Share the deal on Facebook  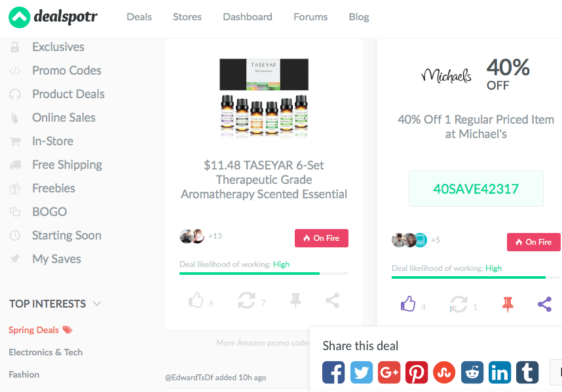tap(333, 372)
